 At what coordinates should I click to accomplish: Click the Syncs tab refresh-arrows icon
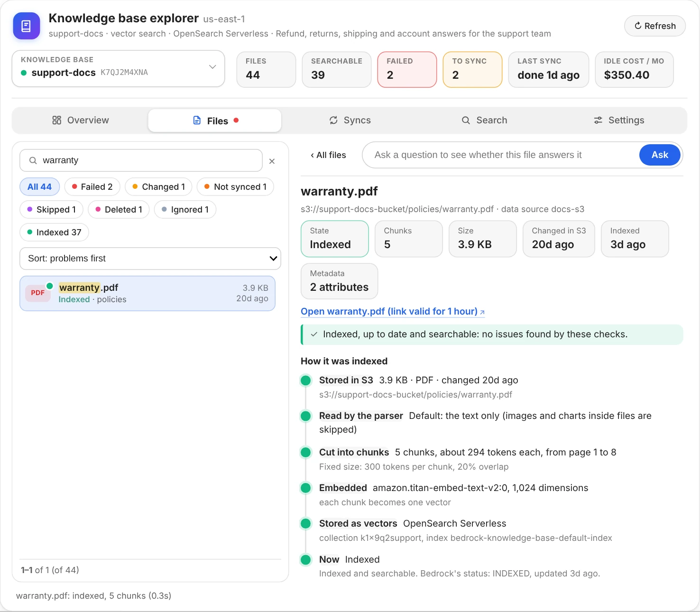click(x=334, y=121)
